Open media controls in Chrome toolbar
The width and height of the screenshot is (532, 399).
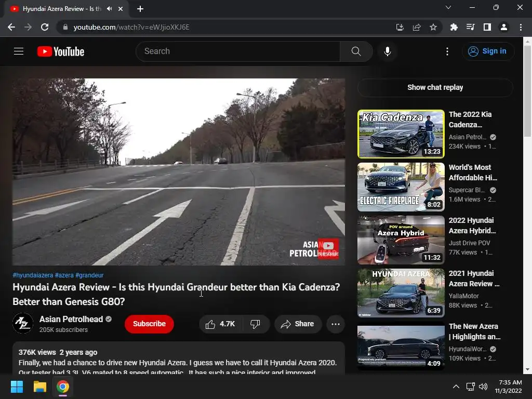coord(471,27)
